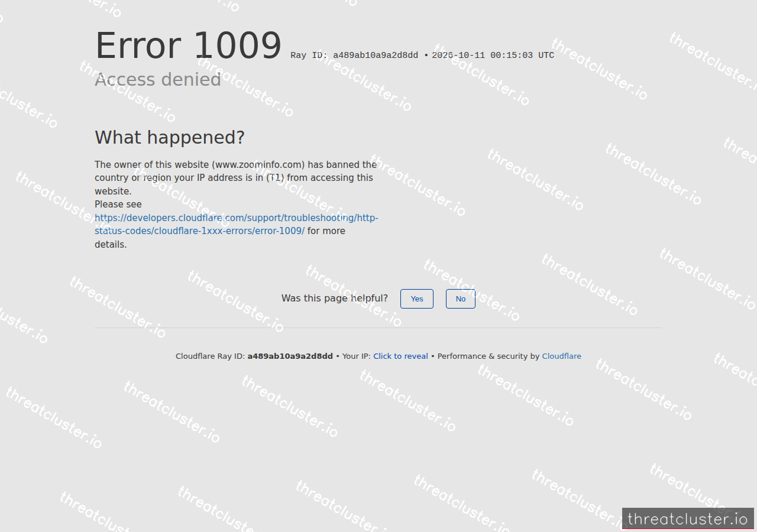Click the Access denied subtitle
The width and height of the screenshot is (757, 532).
pos(158,80)
